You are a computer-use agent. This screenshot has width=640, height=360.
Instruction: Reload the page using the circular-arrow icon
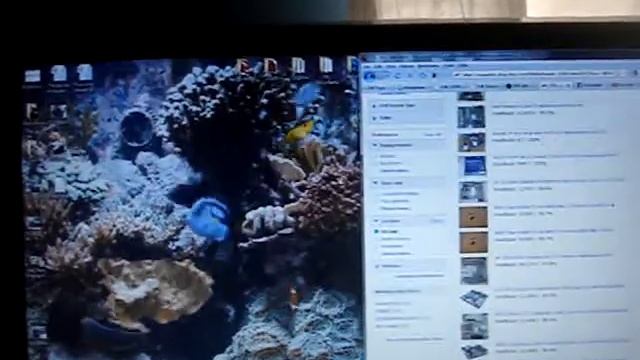(x=398, y=76)
